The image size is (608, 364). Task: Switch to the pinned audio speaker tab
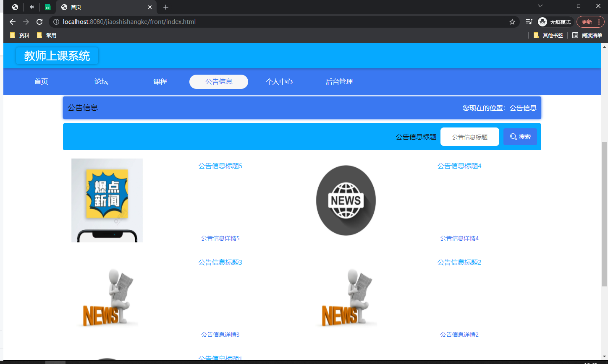point(31,7)
